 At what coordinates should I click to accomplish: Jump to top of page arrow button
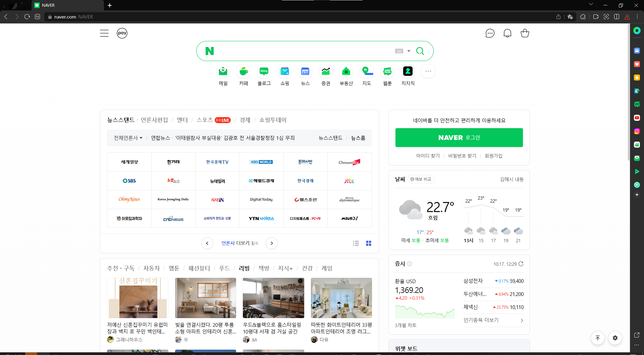(598, 338)
